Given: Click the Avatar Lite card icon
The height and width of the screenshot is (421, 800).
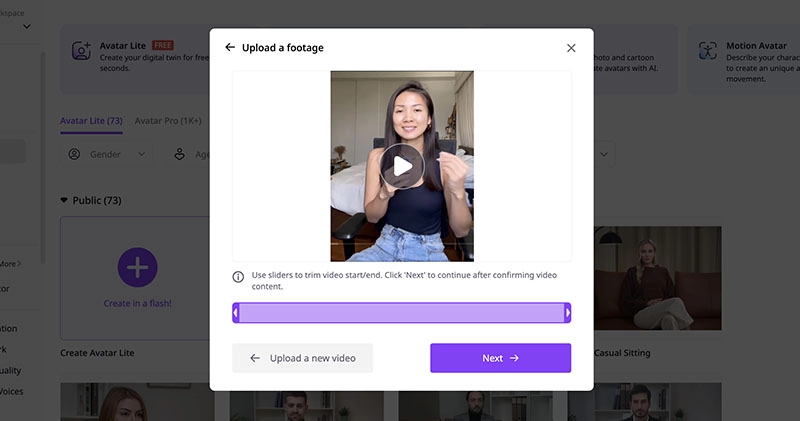Looking at the screenshot, I should [x=81, y=51].
